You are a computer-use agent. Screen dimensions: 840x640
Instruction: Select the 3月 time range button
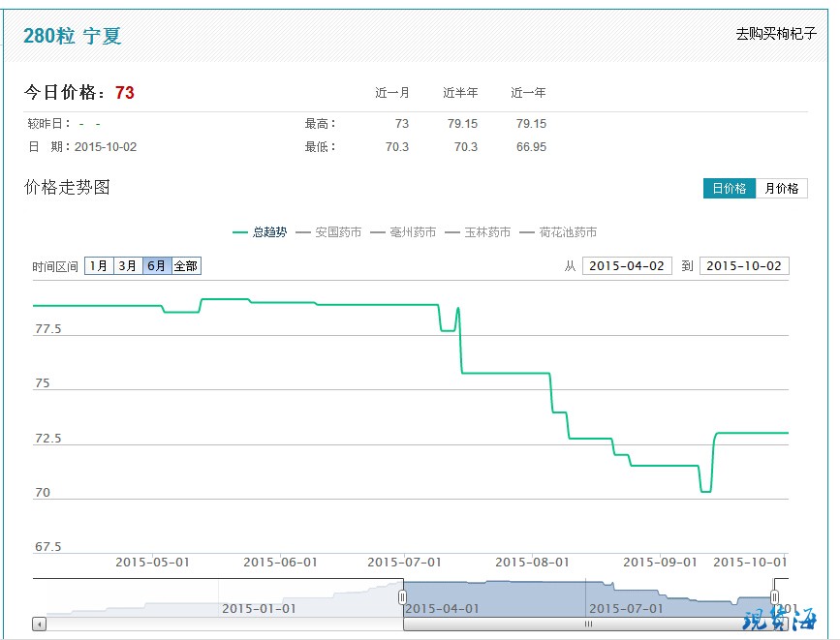(x=128, y=266)
